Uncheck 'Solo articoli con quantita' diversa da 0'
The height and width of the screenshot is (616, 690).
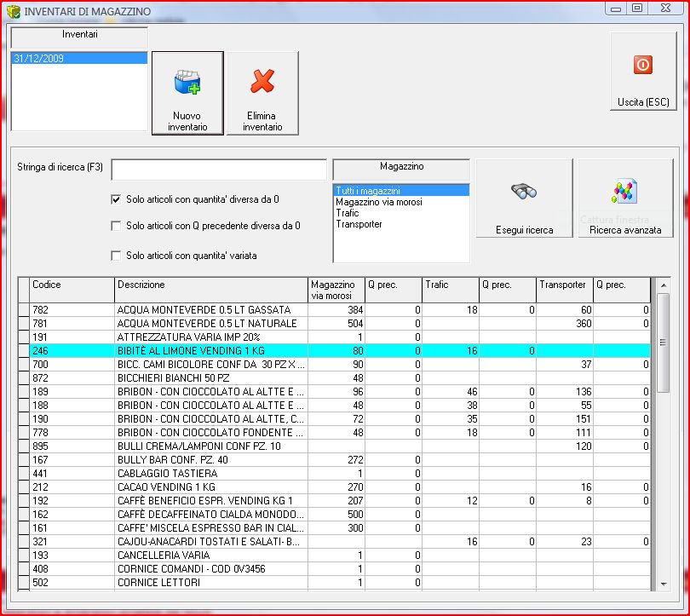point(117,199)
